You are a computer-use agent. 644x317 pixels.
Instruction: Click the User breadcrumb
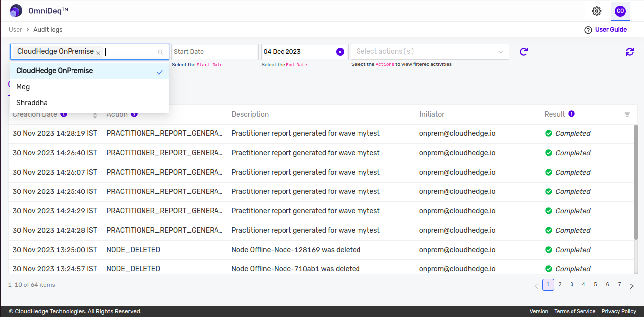pos(16,30)
